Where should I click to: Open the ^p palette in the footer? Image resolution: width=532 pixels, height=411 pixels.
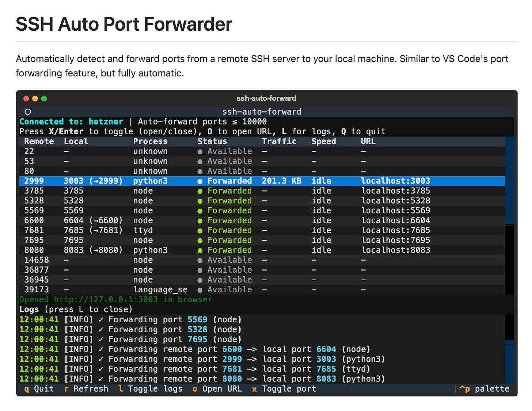(484, 389)
